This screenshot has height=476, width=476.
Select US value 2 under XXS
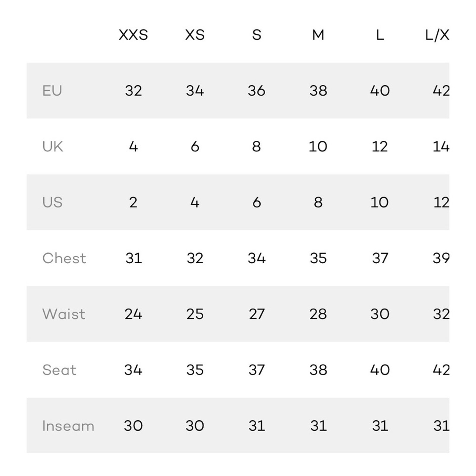pos(133,202)
